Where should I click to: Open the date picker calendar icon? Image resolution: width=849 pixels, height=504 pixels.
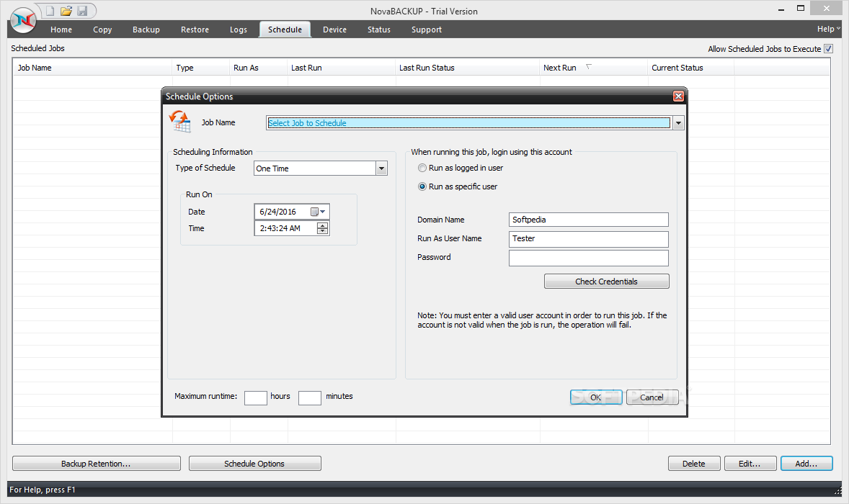coord(314,212)
